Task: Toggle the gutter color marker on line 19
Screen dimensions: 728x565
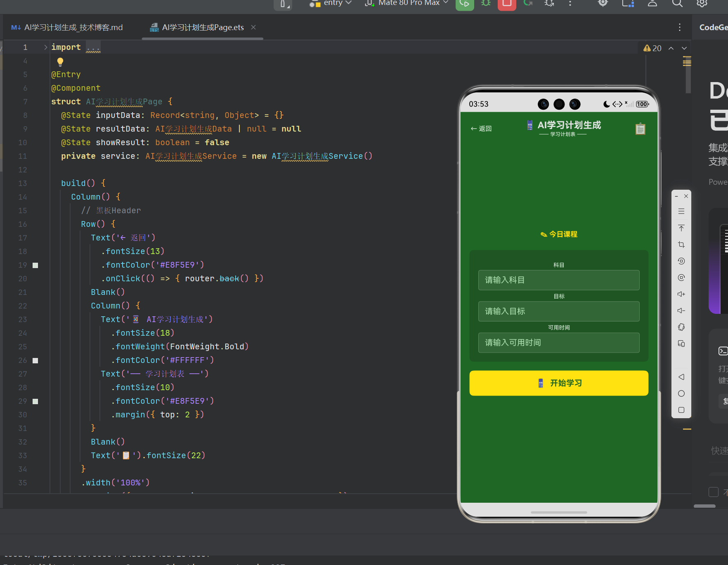Action: pos(35,265)
